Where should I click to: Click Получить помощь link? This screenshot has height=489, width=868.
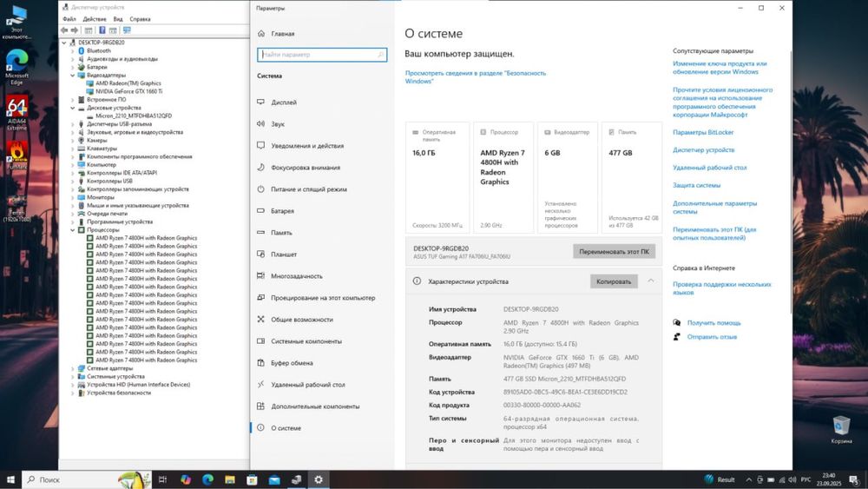(714, 323)
